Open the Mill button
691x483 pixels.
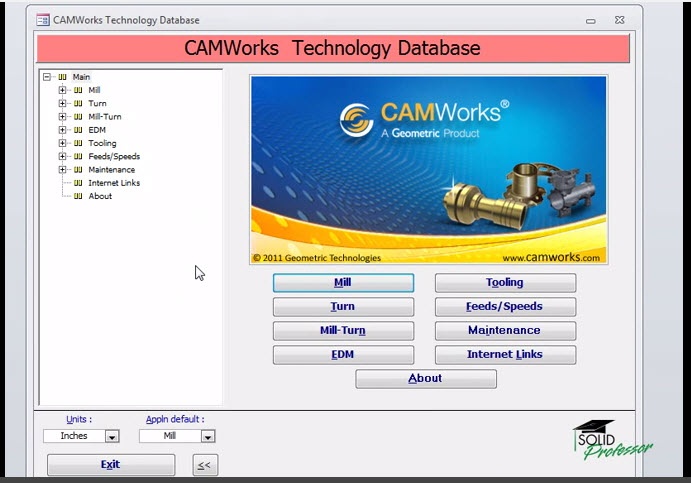pos(343,282)
